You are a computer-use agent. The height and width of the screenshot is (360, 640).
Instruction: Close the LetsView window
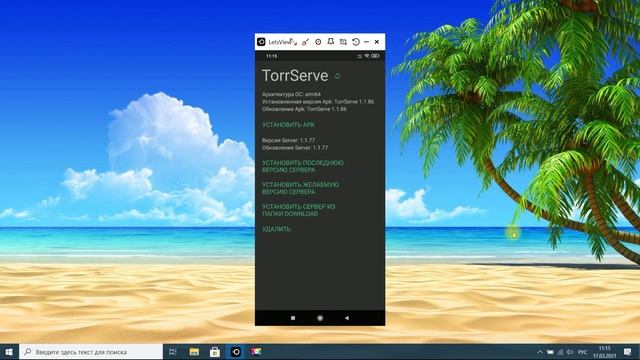(377, 42)
